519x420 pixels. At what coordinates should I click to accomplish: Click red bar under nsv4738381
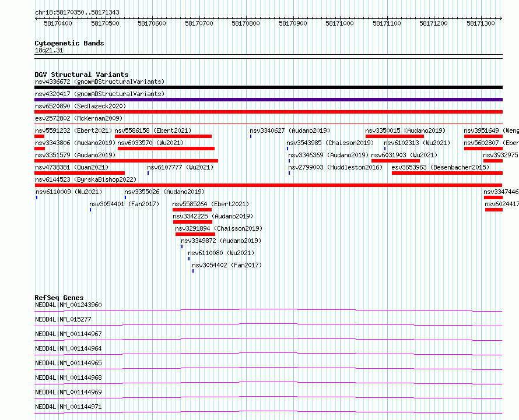tap(79, 173)
